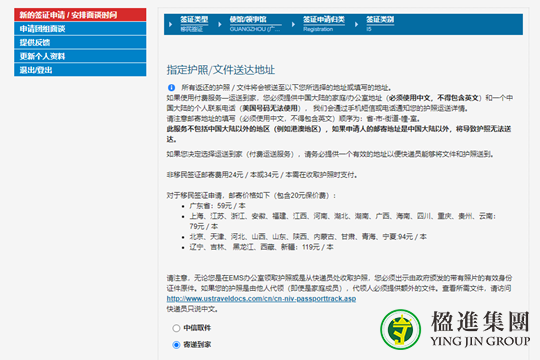Screen dimensions: 540x360
Task: Go to 签证申请归类 breadcrumb step
Action: click(x=324, y=20)
